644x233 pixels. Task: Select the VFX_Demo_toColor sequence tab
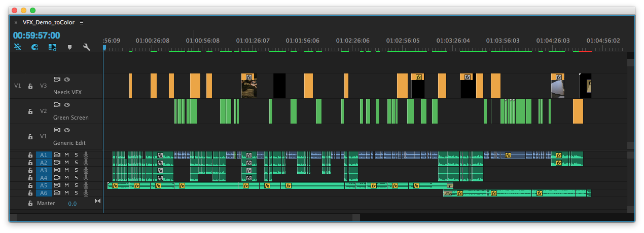[50, 22]
